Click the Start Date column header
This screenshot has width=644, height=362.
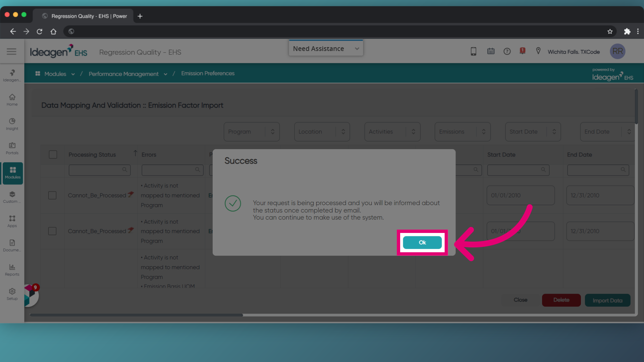pos(501,155)
